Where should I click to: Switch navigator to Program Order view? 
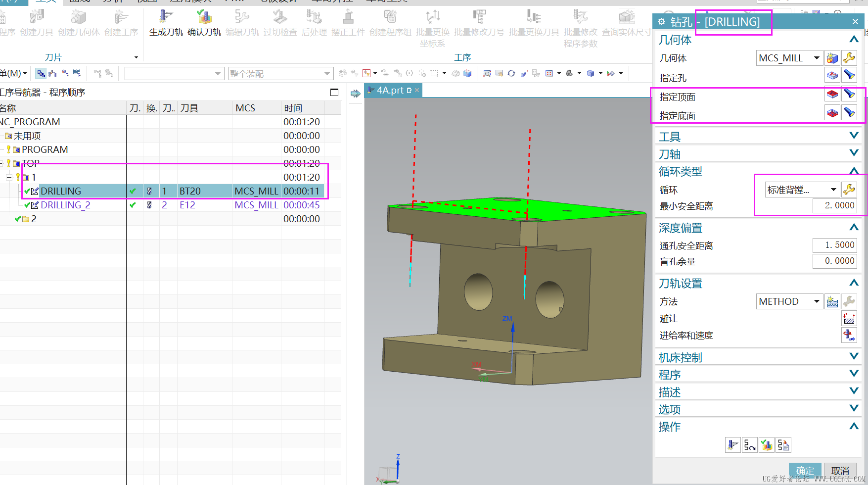coord(41,74)
